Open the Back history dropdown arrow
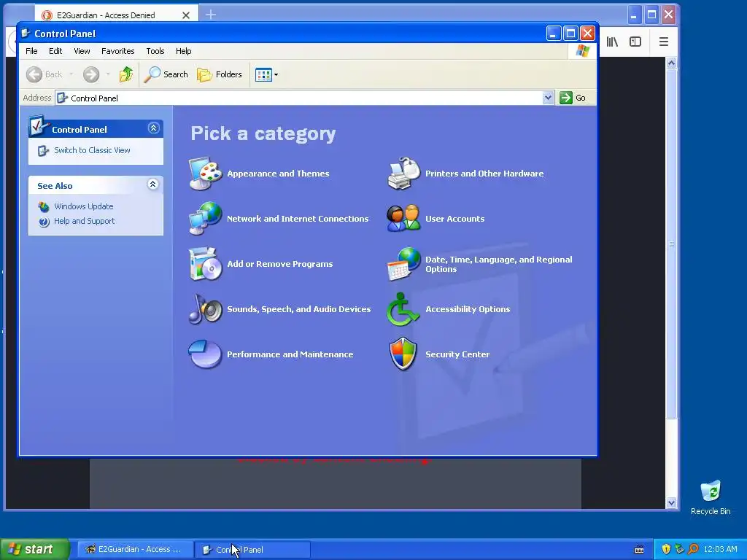The height and width of the screenshot is (560, 747). (71, 74)
